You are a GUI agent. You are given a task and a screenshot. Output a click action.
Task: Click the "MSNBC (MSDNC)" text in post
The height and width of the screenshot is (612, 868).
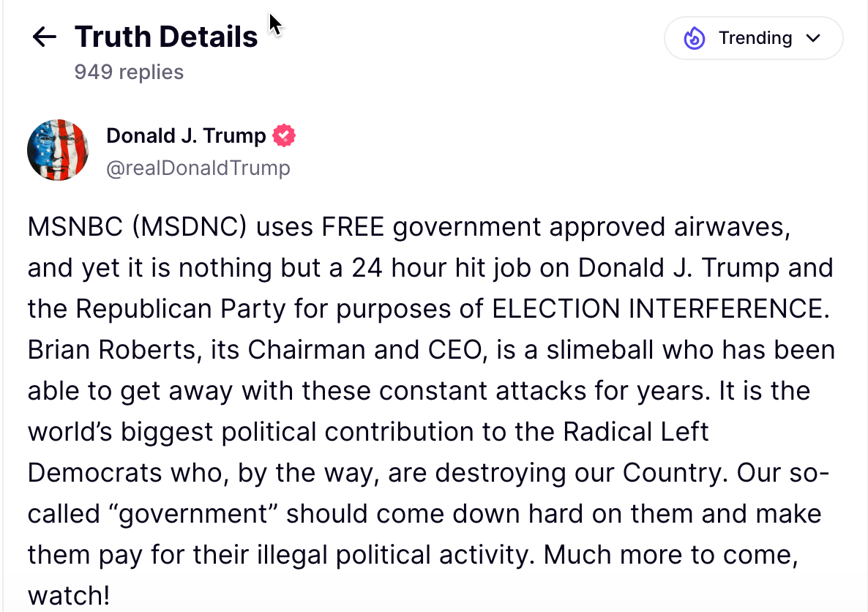[138, 228]
